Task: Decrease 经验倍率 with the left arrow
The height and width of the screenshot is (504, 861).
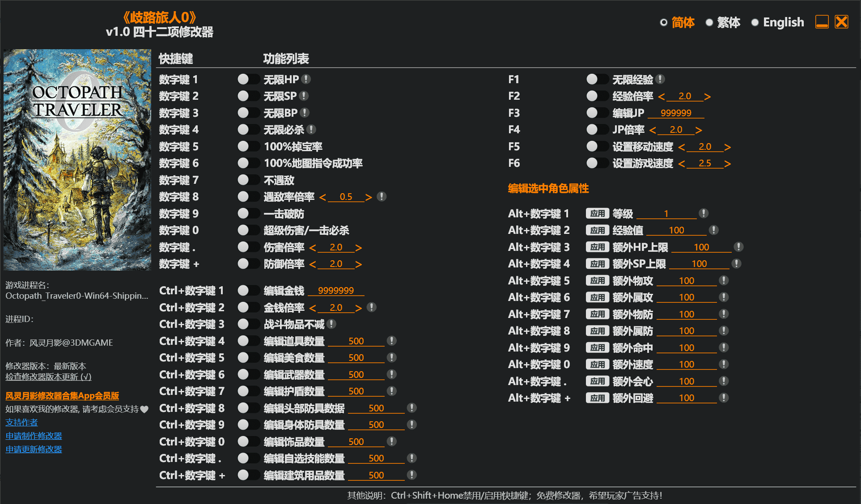Action: (662, 96)
